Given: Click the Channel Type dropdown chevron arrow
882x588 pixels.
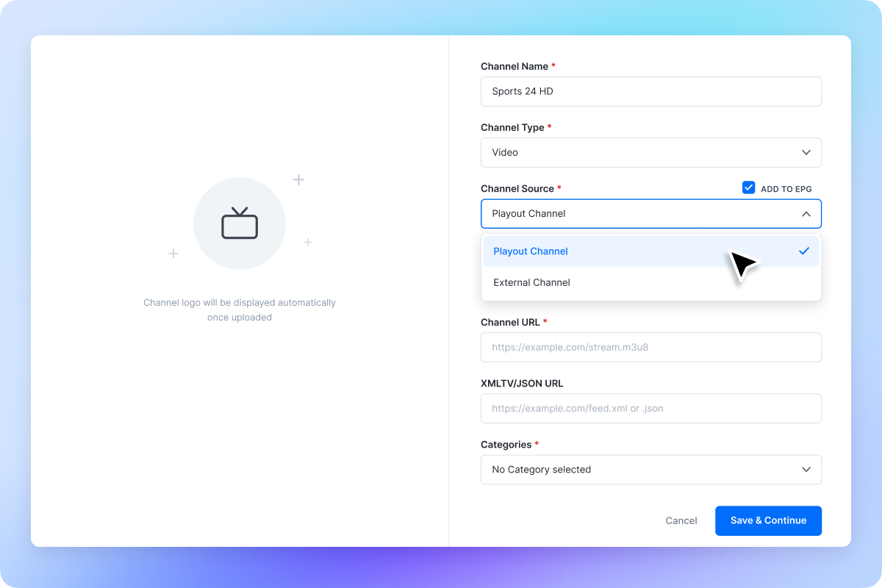Looking at the screenshot, I should 806,153.
